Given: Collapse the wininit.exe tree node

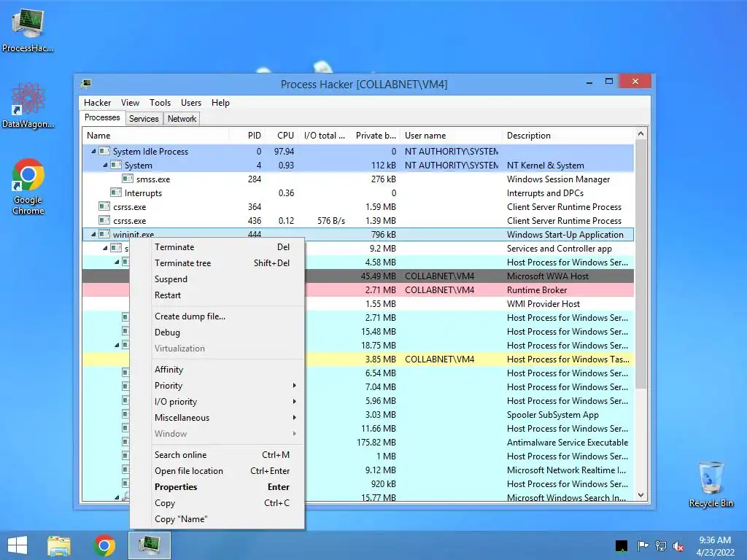Looking at the screenshot, I should pyautogui.click(x=93, y=234).
